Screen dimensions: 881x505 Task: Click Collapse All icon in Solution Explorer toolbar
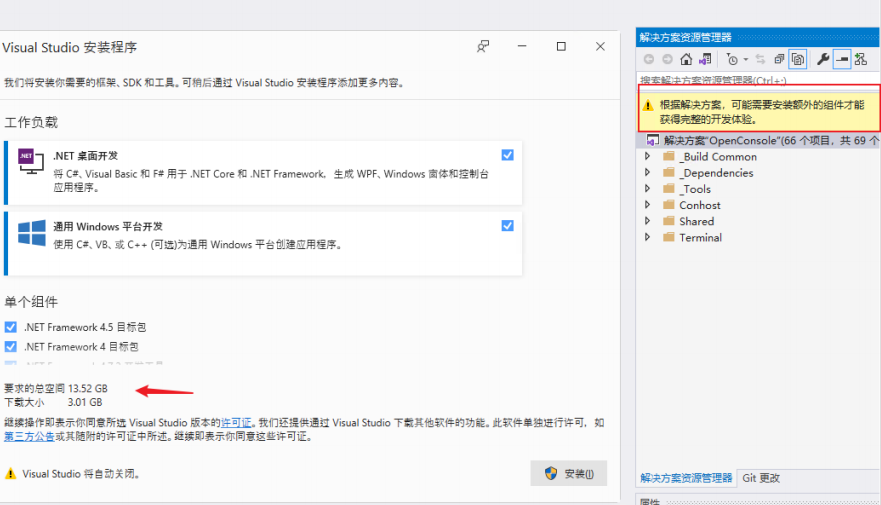[779, 60]
